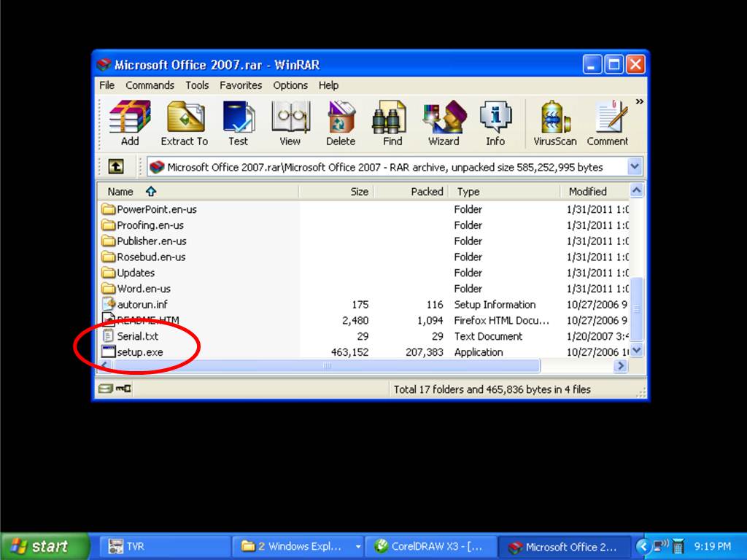Open the Windows Start button

[x=44, y=546]
